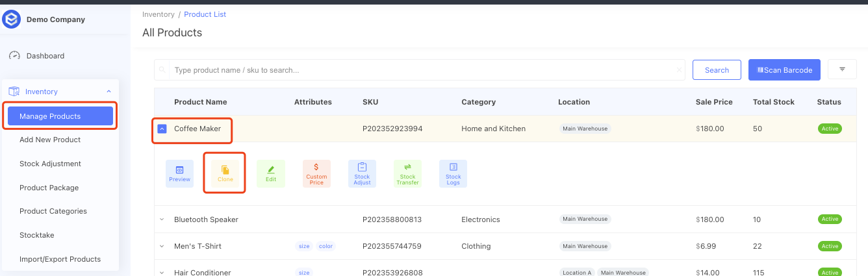Click the Status column header

tap(829, 102)
